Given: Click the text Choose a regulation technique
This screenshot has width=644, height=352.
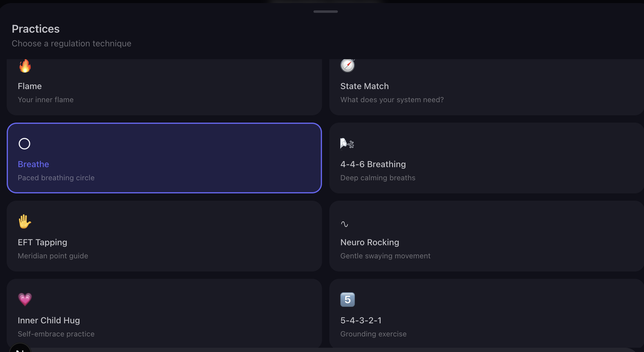Looking at the screenshot, I should [71, 43].
